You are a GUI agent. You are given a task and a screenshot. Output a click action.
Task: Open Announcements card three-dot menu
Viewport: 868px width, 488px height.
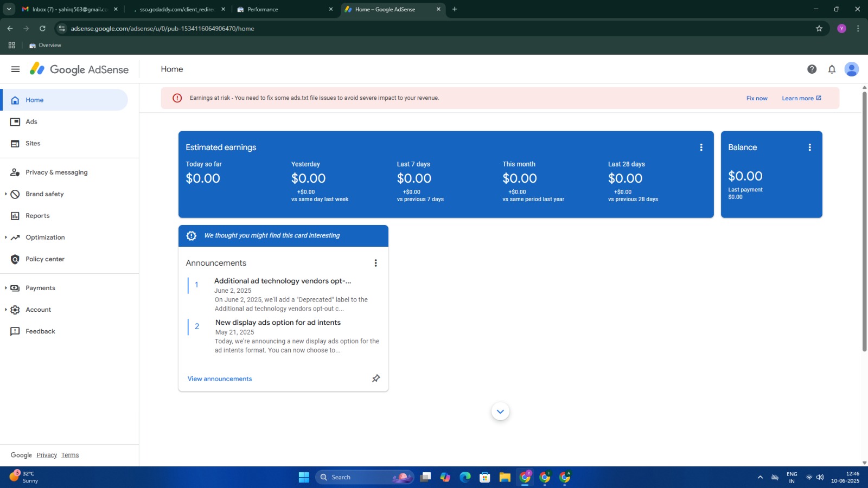coord(375,263)
